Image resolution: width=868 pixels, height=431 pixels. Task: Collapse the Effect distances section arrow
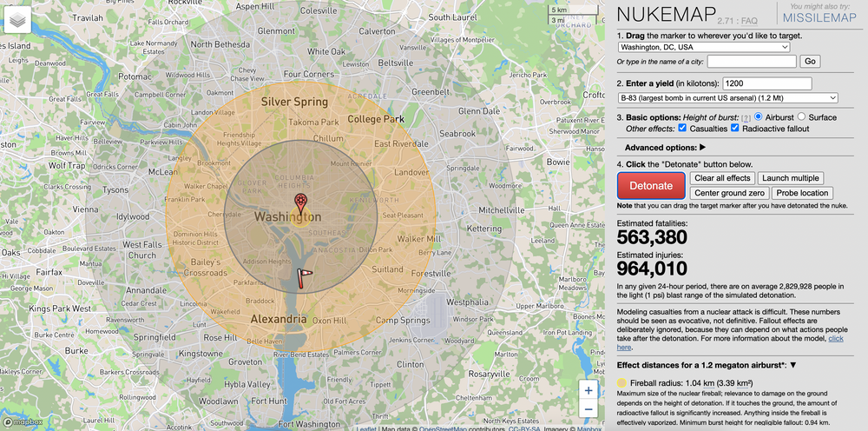(x=793, y=365)
